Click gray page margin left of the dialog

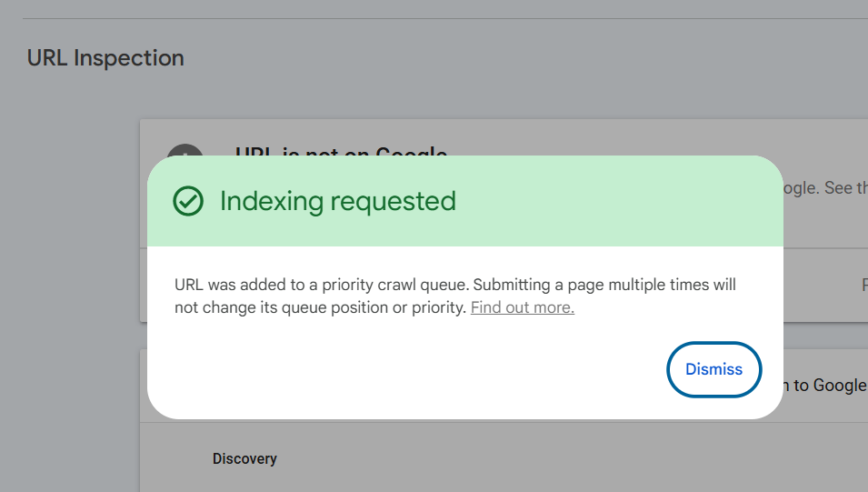73,273
